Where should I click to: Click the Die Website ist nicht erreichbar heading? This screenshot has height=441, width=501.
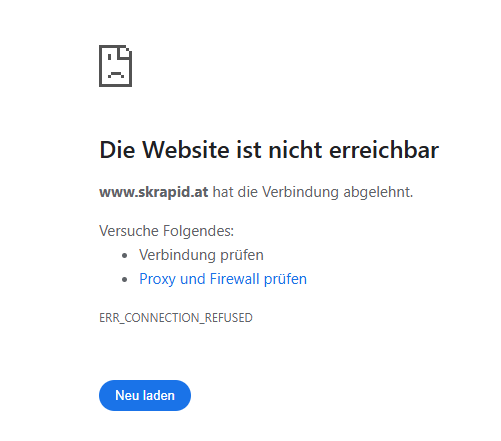(x=269, y=150)
